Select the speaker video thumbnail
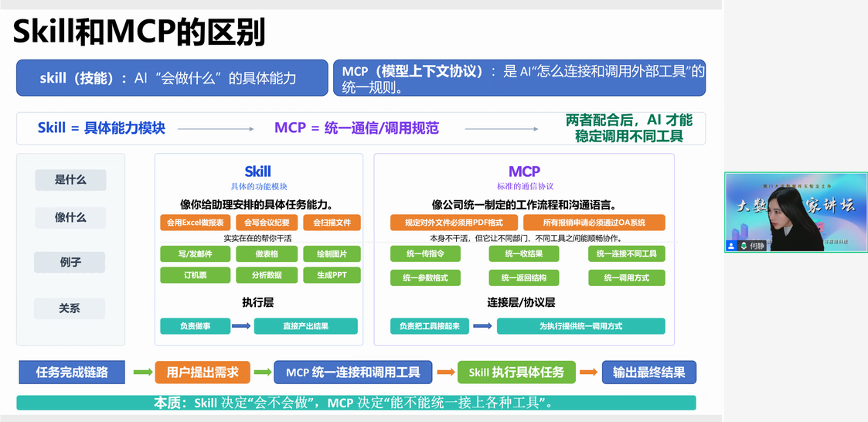 795,211
